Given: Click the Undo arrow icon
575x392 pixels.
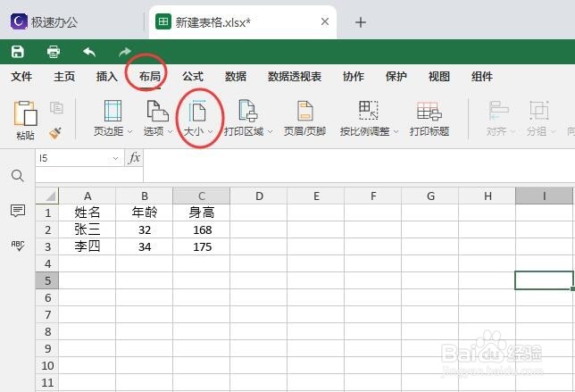Looking at the screenshot, I should [x=89, y=52].
